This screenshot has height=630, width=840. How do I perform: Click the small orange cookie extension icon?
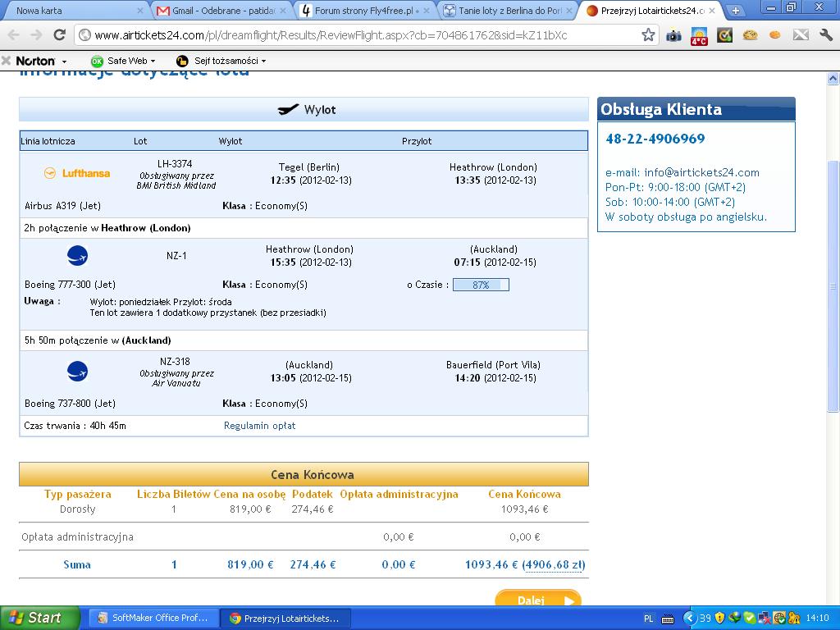[x=774, y=35]
